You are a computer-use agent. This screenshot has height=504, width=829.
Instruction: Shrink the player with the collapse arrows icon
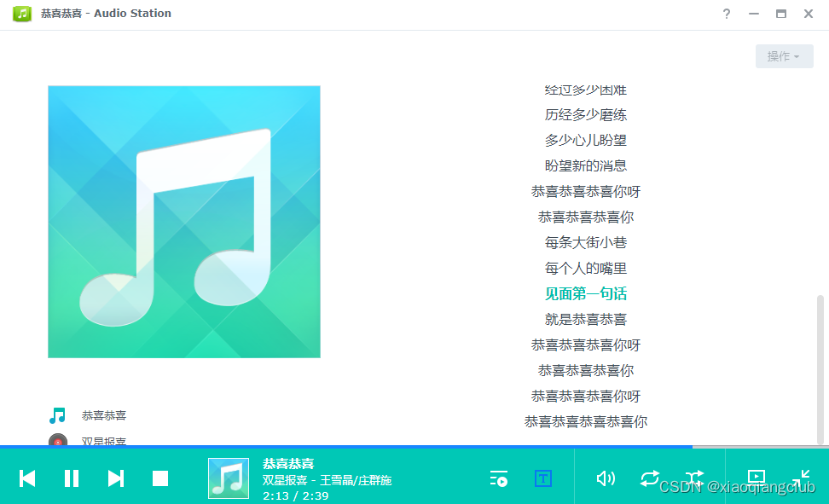tap(802, 478)
